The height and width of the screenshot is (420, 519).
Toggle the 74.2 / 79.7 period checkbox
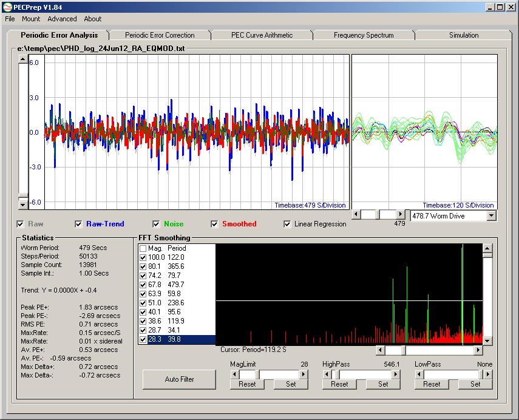pyautogui.click(x=143, y=276)
